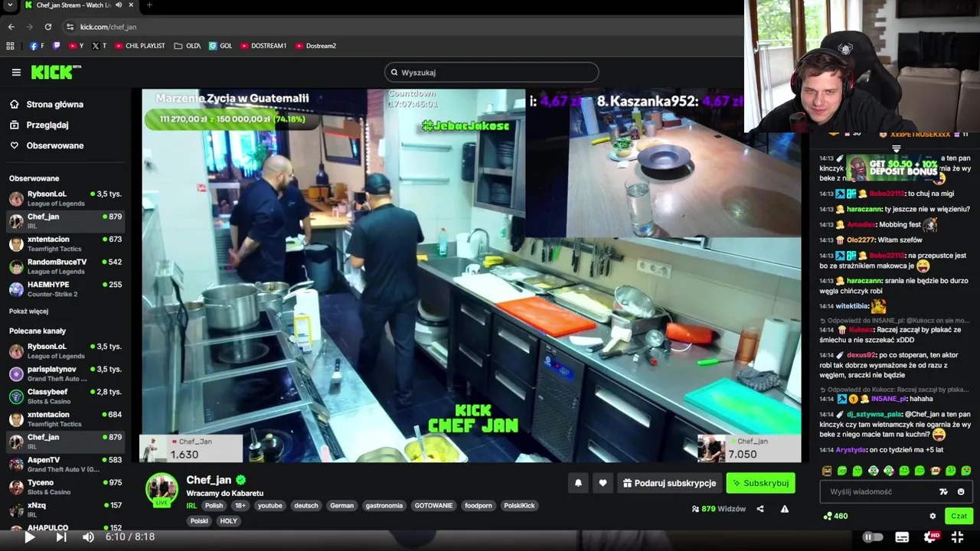Expand the OLD\ bookmarks folder
The image size is (980, 551).
(188, 46)
